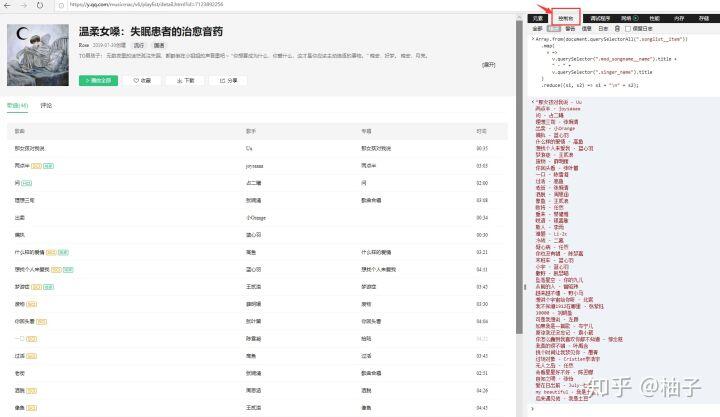
Task: Click console line 'Array.from(document.querySelectorAll'
Action: click(612, 39)
